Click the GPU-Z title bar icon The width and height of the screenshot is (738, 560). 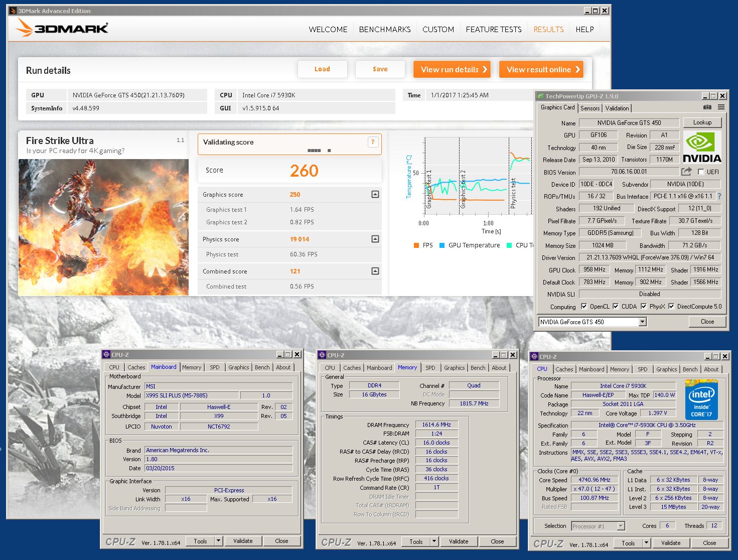(x=540, y=96)
